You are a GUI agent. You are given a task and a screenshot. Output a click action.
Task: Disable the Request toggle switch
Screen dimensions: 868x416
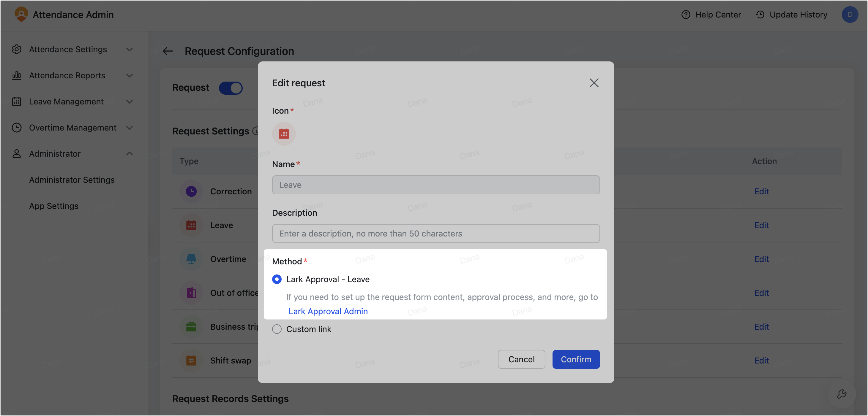coord(231,88)
